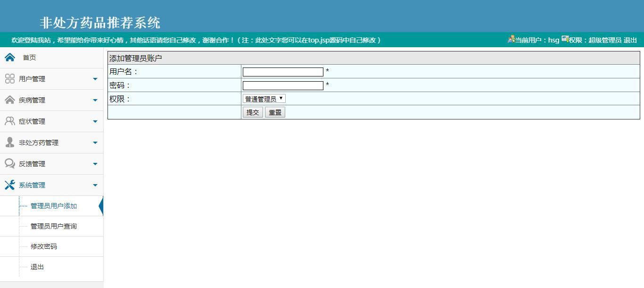Click the wrench icon beside 系统管理
Screen dimensions: 644x288
coord(10,185)
